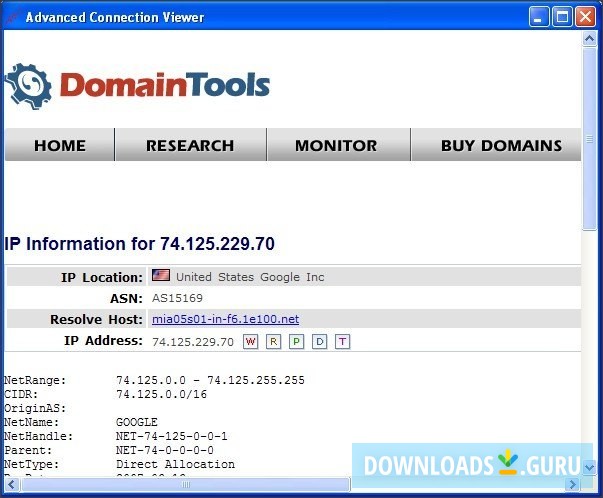
Task: Click the R icon beside IP address
Action: (x=273, y=341)
